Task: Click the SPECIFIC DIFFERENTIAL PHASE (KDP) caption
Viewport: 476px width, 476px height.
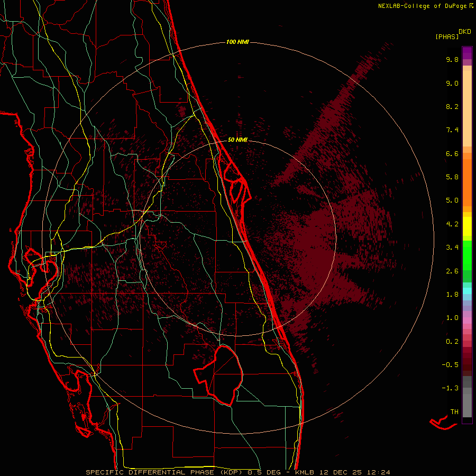Action: point(166,472)
